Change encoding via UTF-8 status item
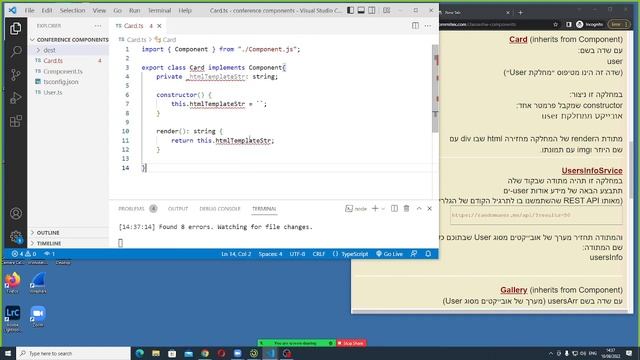Viewport: 640px width, 360px height. tap(297, 254)
